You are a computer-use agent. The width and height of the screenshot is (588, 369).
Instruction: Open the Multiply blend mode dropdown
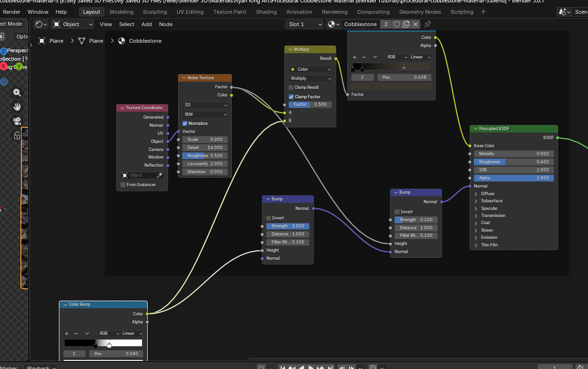[x=310, y=78]
